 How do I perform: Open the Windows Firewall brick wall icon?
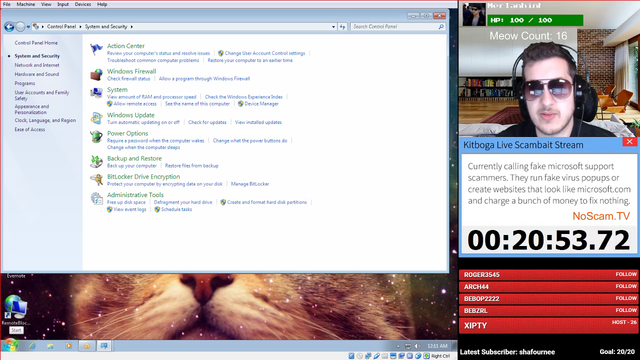[96, 75]
